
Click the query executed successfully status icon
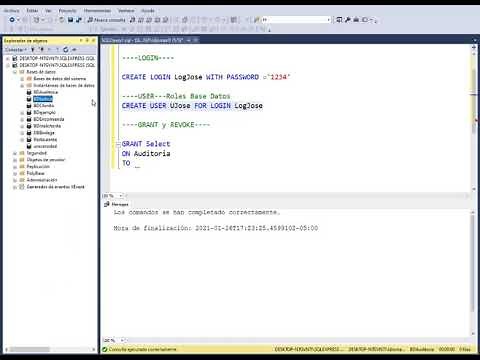(x=105, y=349)
